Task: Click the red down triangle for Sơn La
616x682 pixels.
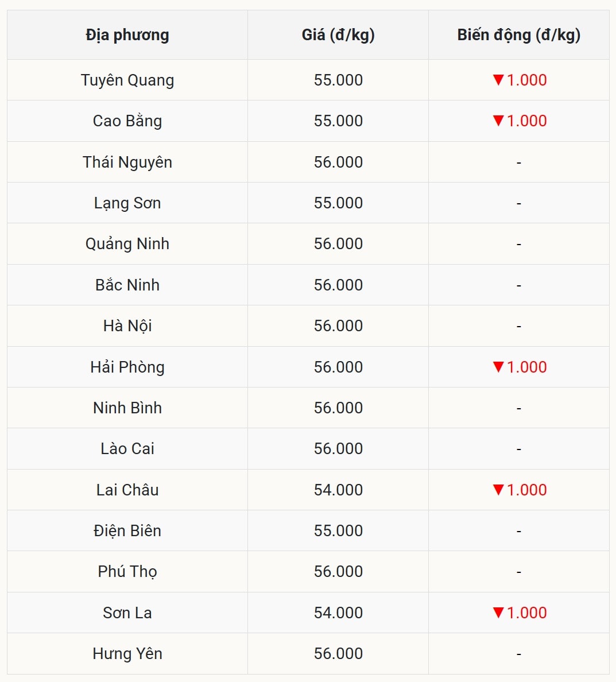Action: click(x=498, y=613)
